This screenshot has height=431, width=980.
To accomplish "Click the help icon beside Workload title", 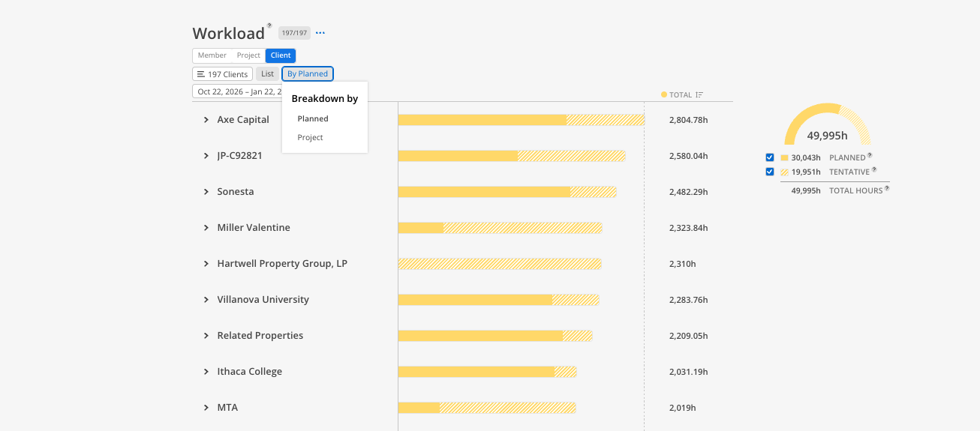I will pos(269,25).
